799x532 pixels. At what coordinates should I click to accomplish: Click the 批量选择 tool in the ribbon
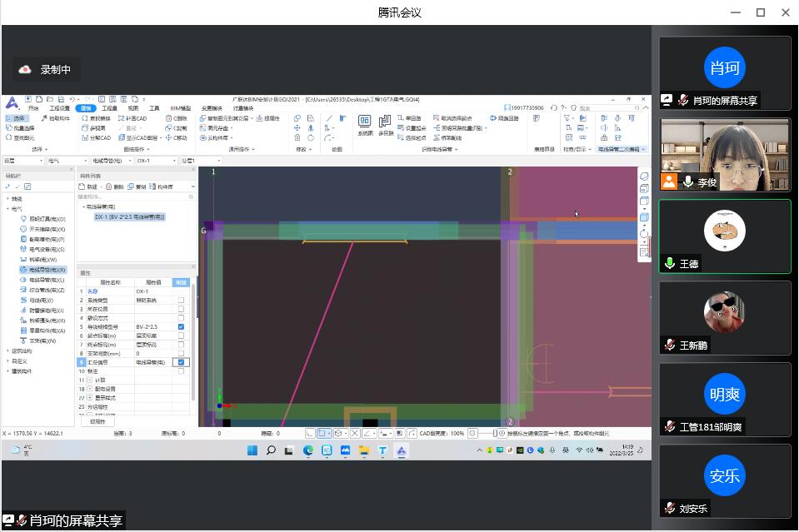point(21,128)
